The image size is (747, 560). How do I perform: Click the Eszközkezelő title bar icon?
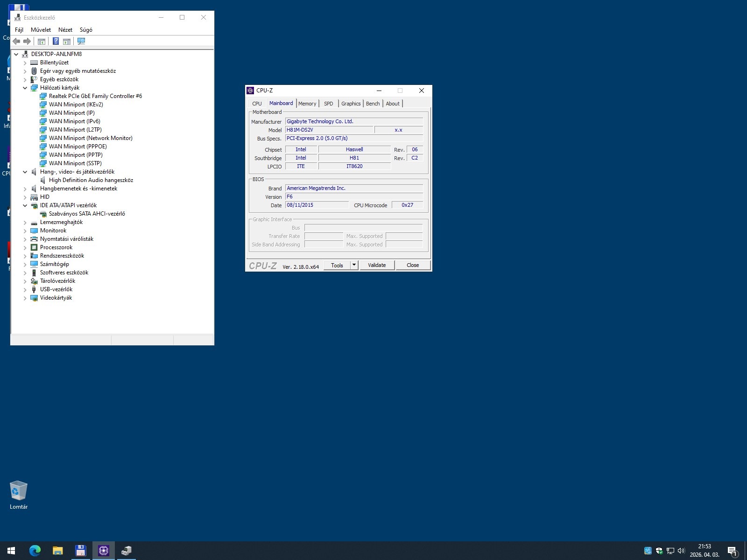tap(17, 18)
